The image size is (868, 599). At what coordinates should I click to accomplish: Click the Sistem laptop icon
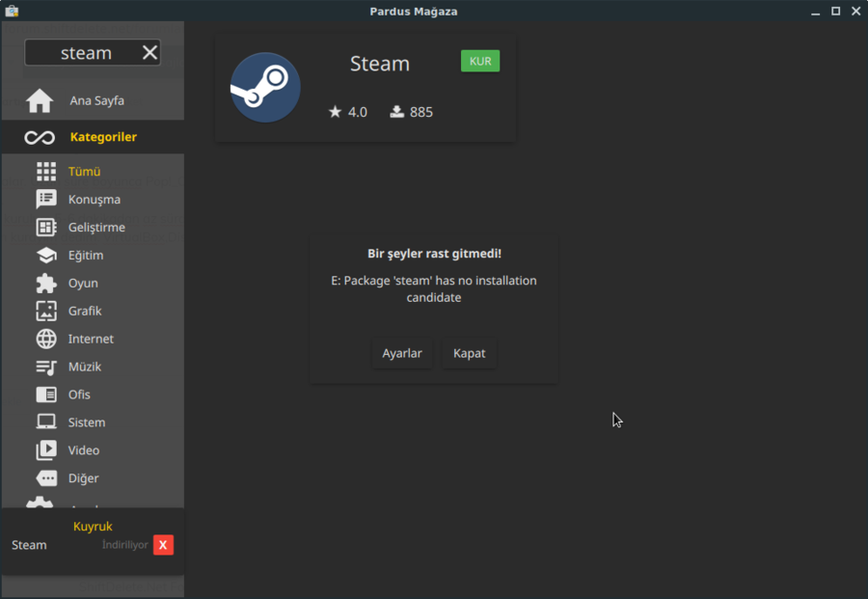tap(46, 422)
